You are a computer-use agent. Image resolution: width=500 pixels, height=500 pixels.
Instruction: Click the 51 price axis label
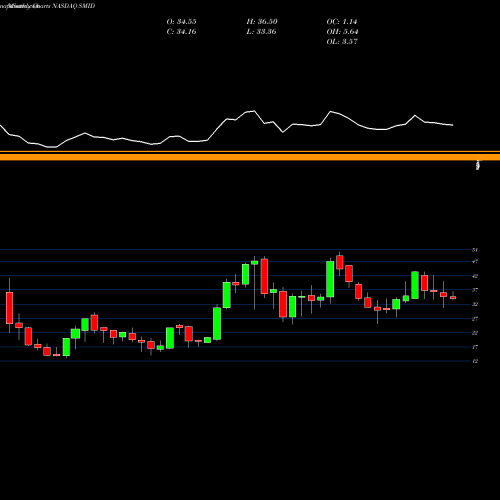475,250
